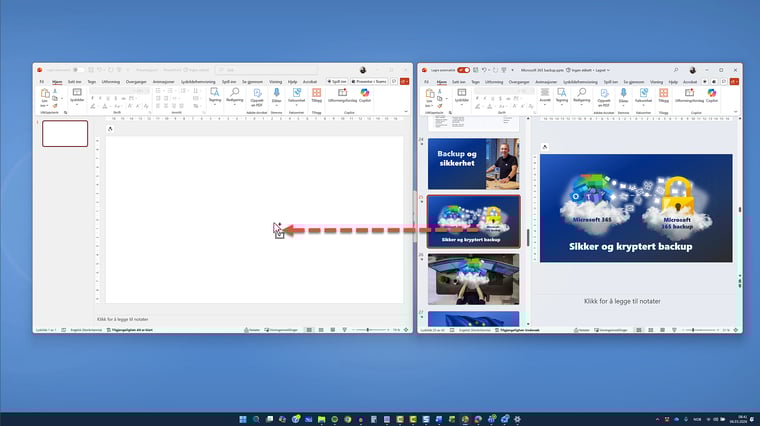
Task: Click save icon in right window title bar
Action: point(475,70)
